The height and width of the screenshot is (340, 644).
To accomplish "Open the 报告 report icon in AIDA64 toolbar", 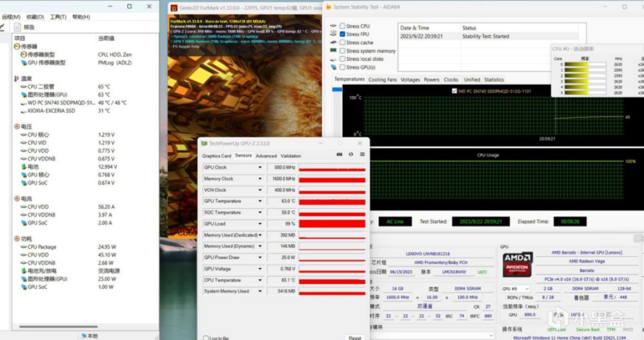I will click(x=18, y=27).
